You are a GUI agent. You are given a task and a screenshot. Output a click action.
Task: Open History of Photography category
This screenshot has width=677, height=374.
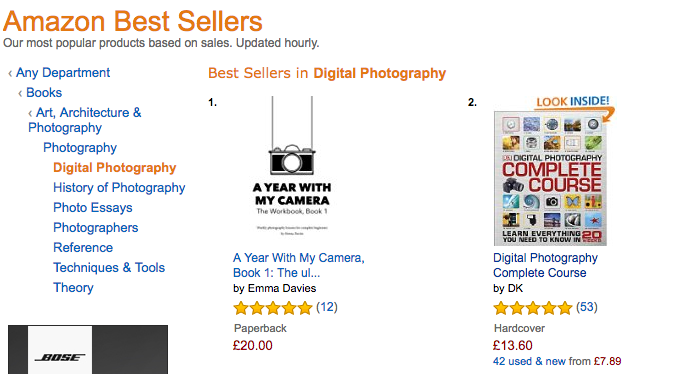coord(119,187)
